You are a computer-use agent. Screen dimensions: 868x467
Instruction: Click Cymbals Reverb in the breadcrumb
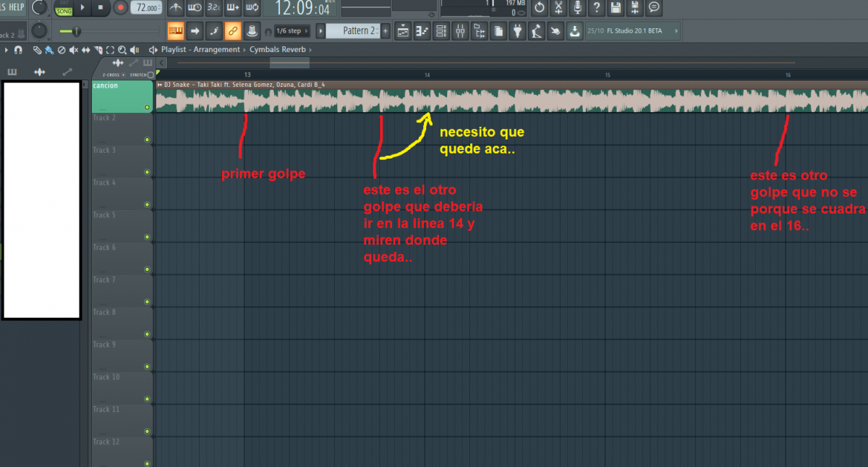point(278,50)
